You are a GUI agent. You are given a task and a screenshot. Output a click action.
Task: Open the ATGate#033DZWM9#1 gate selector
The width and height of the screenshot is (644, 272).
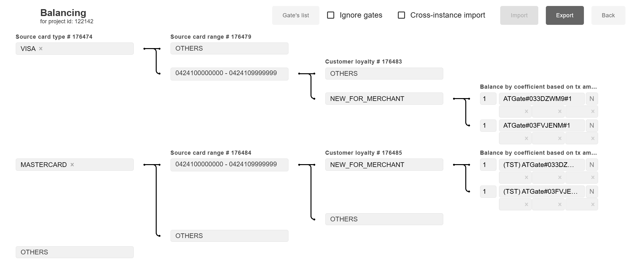[x=541, y=99]
